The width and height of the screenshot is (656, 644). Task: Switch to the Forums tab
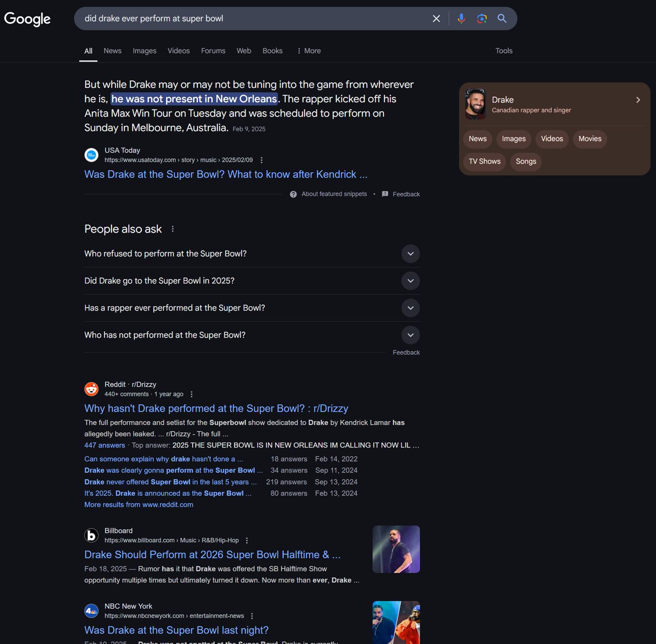point(213,51)
